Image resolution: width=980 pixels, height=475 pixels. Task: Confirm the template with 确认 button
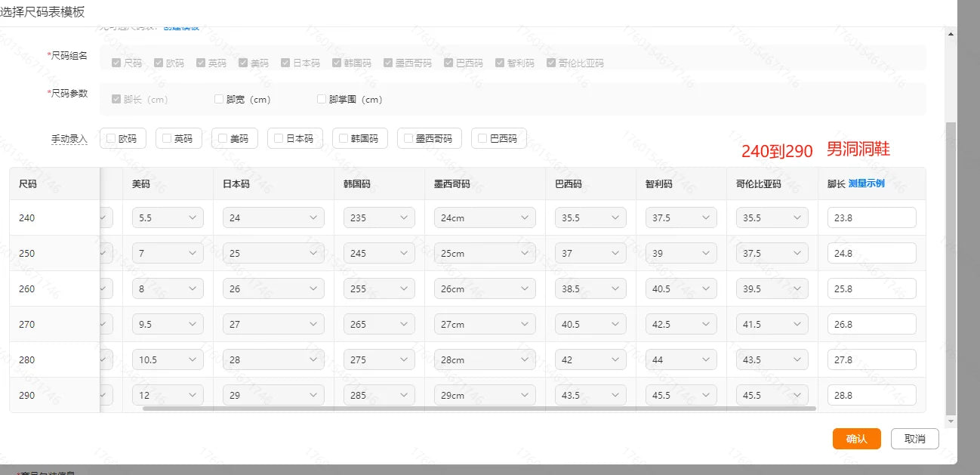857,439
